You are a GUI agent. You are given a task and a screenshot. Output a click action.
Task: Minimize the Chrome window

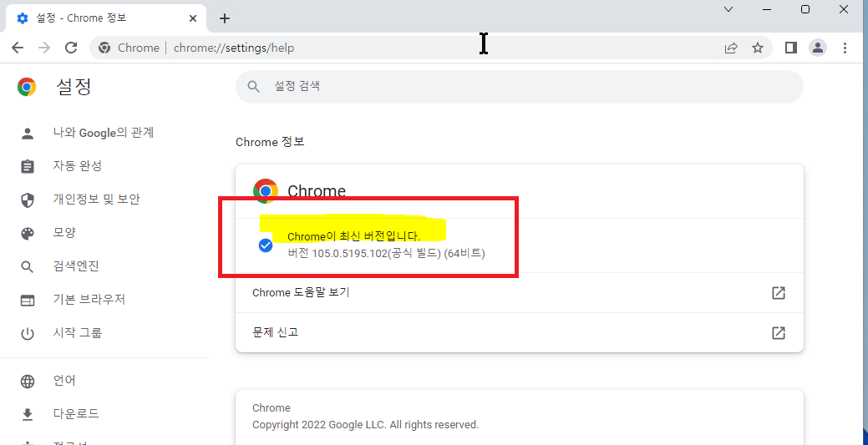coord(767,9)
